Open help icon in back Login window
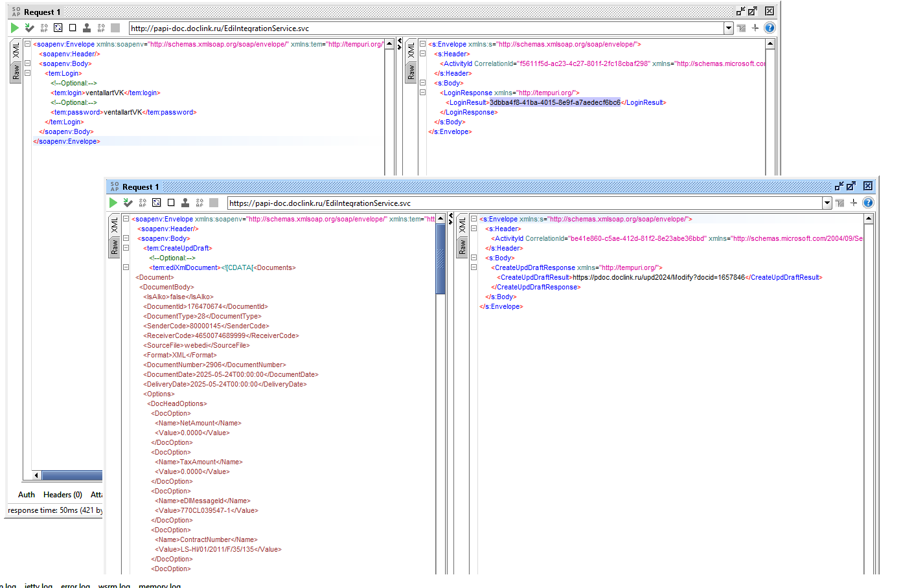This screenshot has width=903, height=588. [x=770, y=28]
